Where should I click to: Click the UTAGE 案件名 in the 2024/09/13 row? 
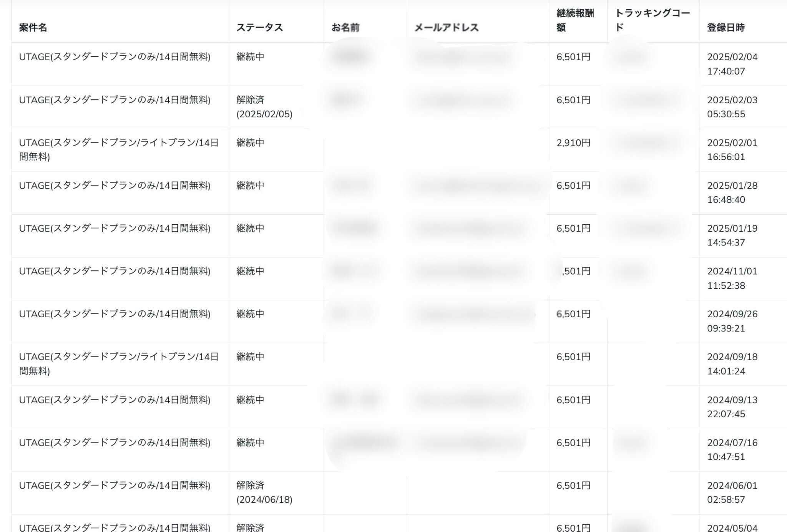click(115, 399)
